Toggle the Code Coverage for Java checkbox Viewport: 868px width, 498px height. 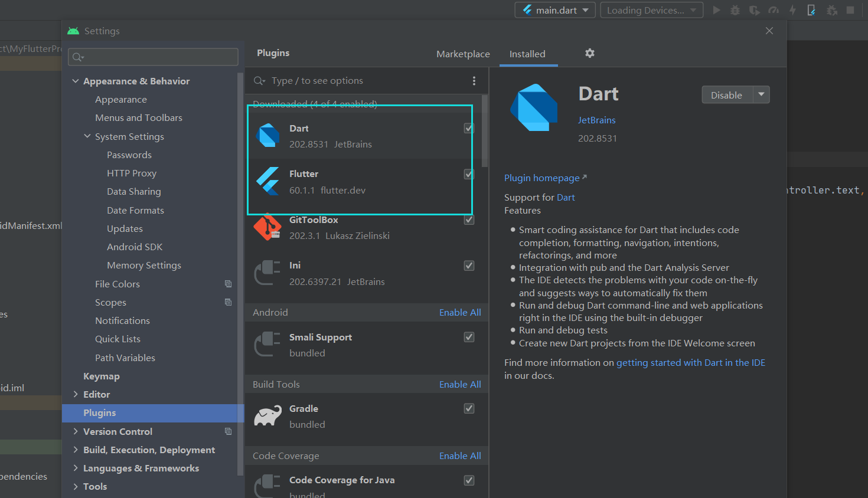pyautogui.click(x=469, y=480)
